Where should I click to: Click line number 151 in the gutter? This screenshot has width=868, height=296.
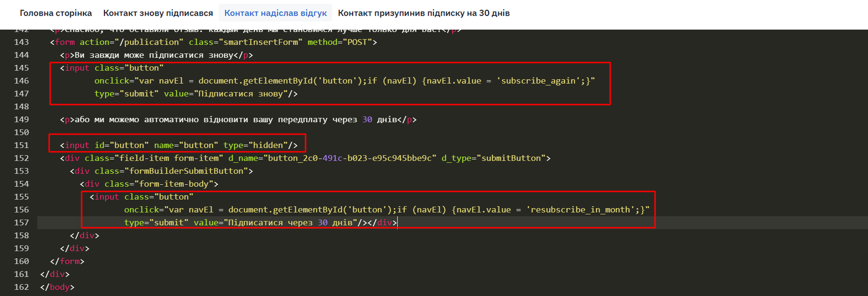coord(21,145)
